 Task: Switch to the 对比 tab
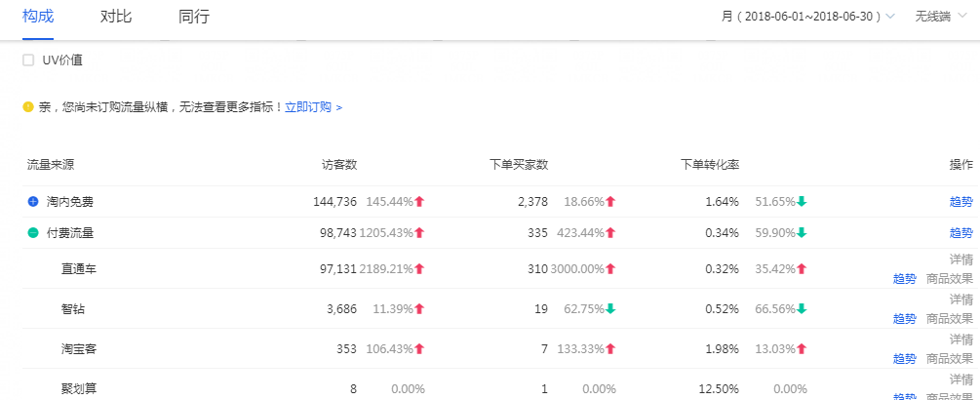(116, 17)
